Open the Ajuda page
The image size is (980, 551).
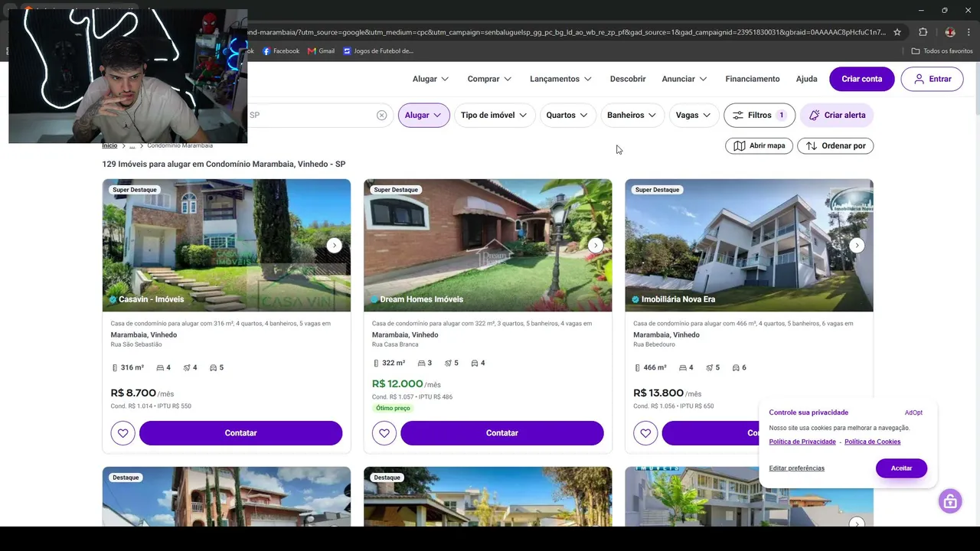point(806,79)
